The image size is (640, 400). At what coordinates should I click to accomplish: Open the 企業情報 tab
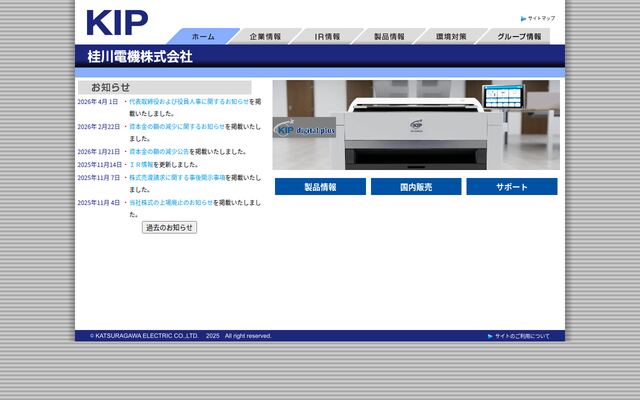[265, 36]
